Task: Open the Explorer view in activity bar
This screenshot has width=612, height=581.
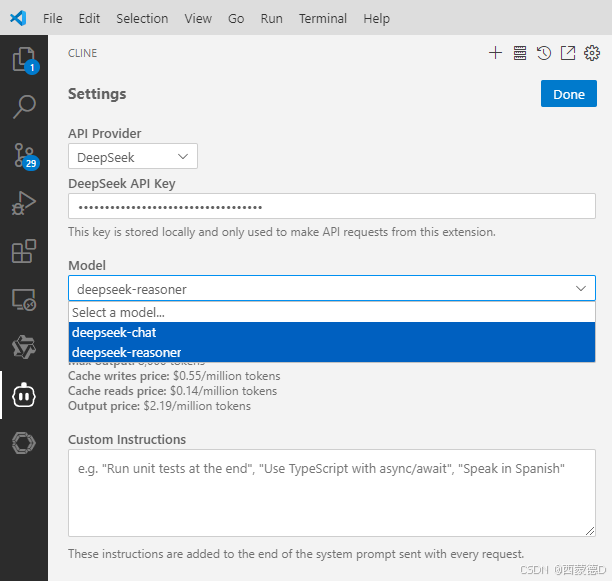Action: point(24,60)
